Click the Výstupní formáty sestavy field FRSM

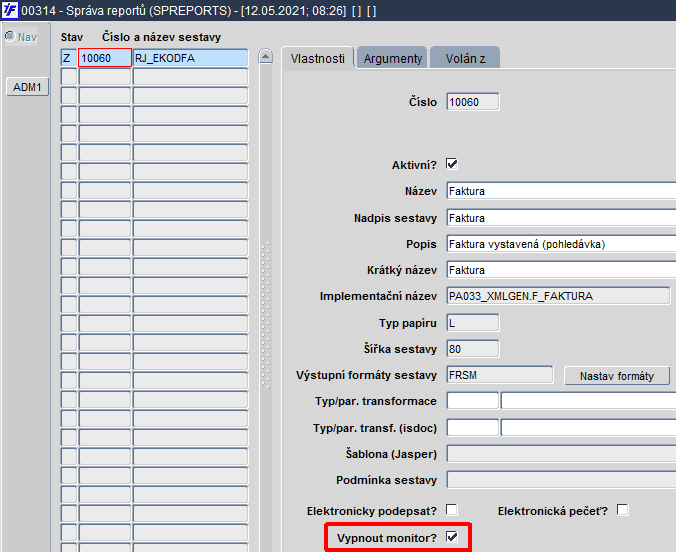click(x=500, y=375)
